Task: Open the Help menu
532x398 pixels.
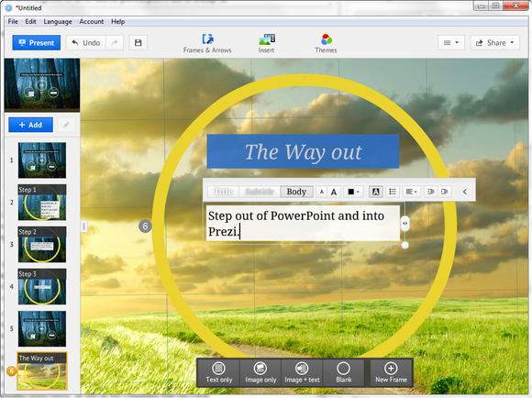Action: (117, 22)
